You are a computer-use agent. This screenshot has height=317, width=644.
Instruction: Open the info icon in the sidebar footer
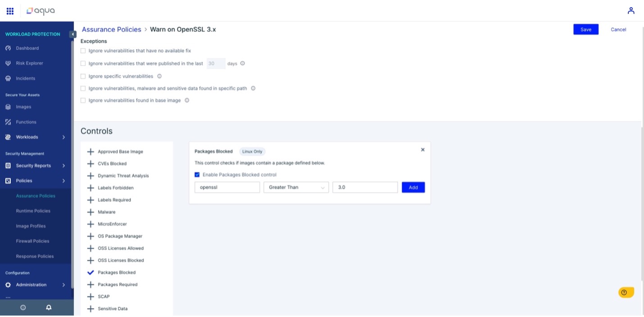(x=23, y=308)
